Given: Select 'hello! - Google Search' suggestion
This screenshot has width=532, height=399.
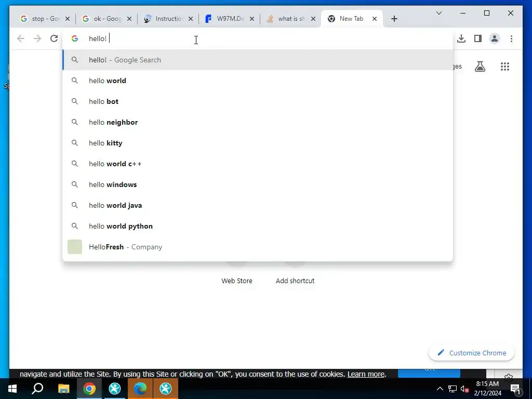Looking at the screenshot, I should 258,60.
